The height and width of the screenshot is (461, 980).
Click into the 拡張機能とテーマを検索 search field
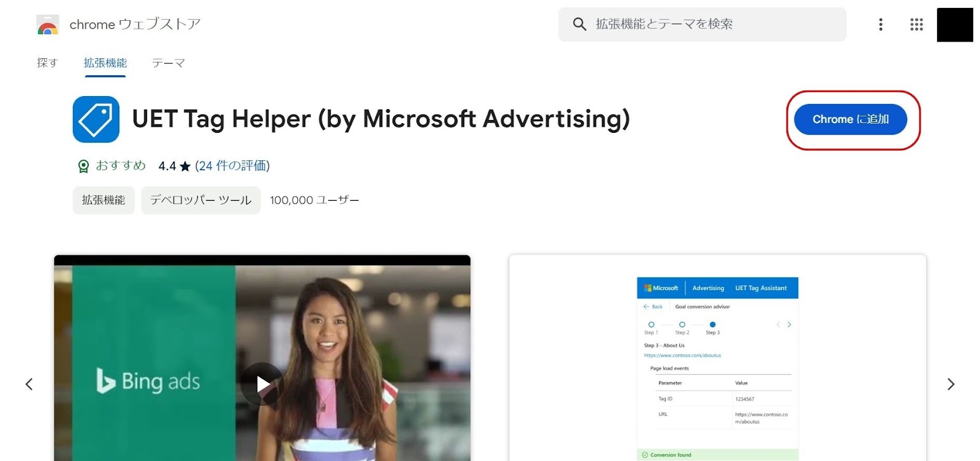pos(702,24)
